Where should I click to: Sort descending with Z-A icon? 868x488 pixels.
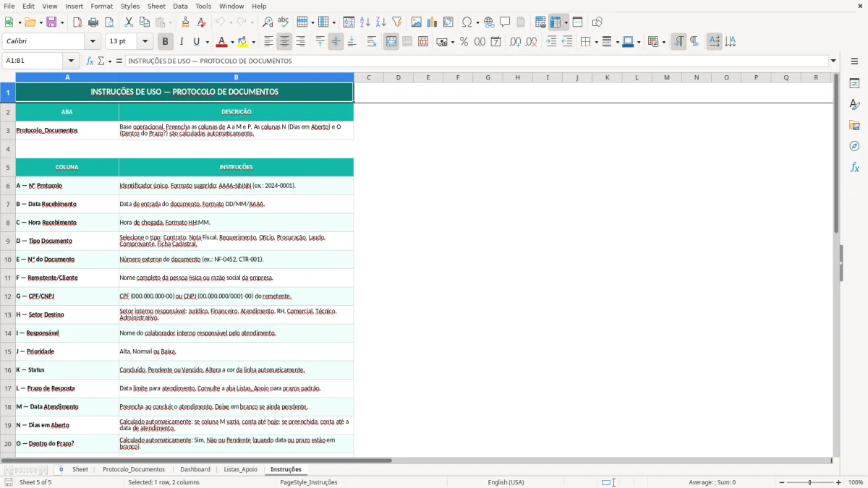(381, 22)
